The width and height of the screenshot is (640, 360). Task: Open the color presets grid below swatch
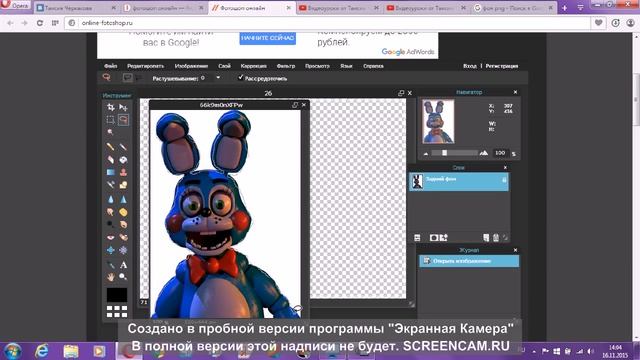117,311
